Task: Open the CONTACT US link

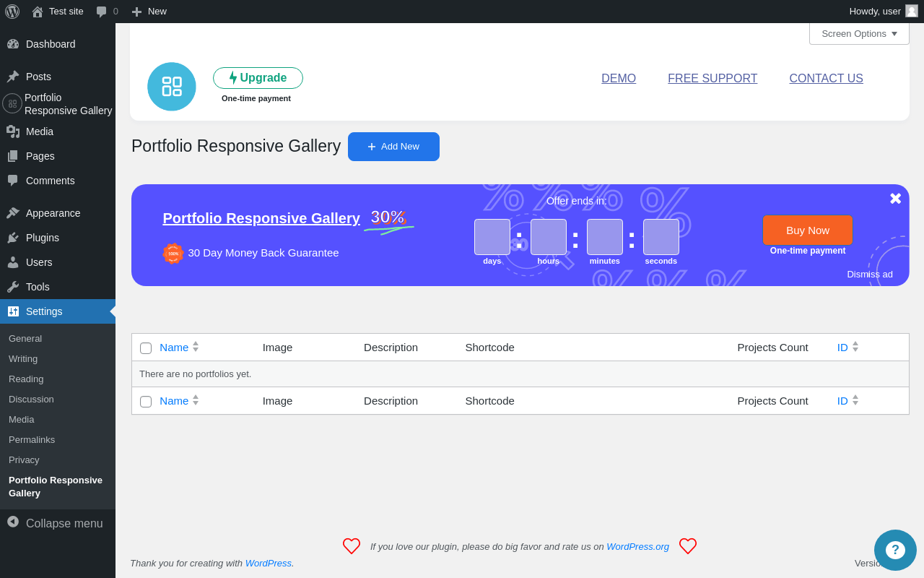Action: tap(826, 79)
